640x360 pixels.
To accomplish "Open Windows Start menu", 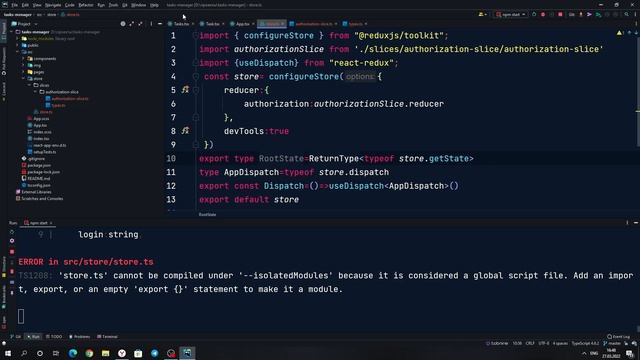I will click(x=8, y=353).
